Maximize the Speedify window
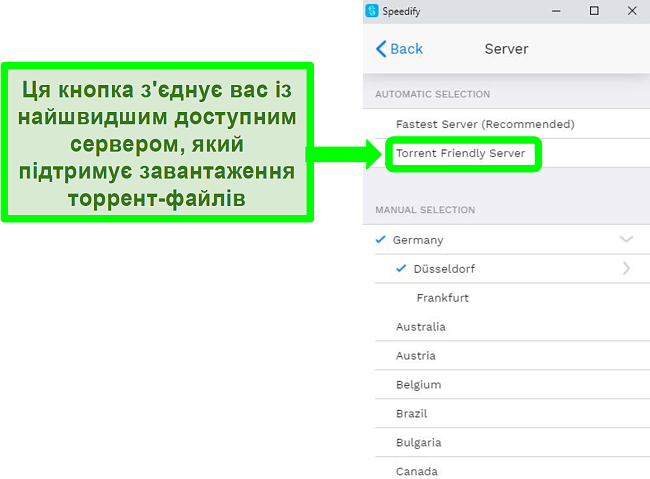The width and height of the screenshot is (650, 479). 594,11
